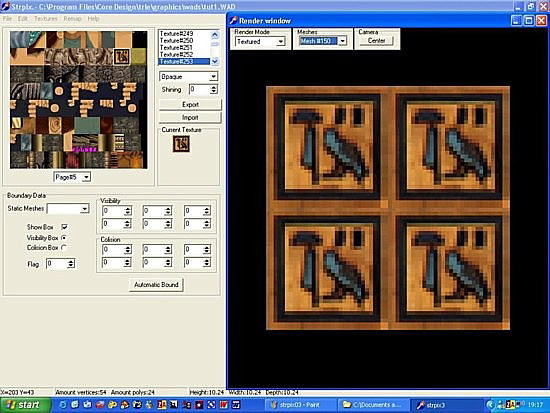Decrease the Flag value
Image resolution: width=550 pixels, height=413 pixels.
(x=71, y=266)
